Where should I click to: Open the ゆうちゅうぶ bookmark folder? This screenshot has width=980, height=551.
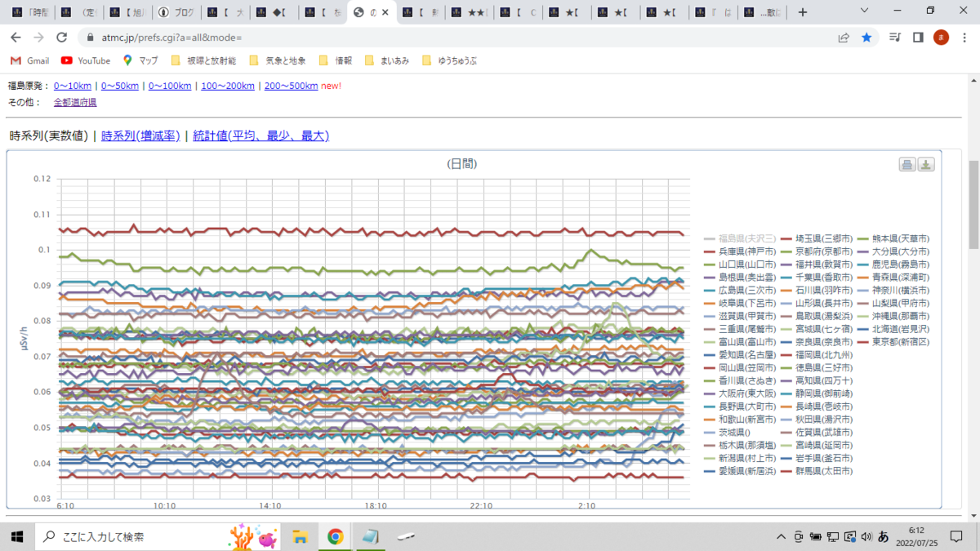449,60
